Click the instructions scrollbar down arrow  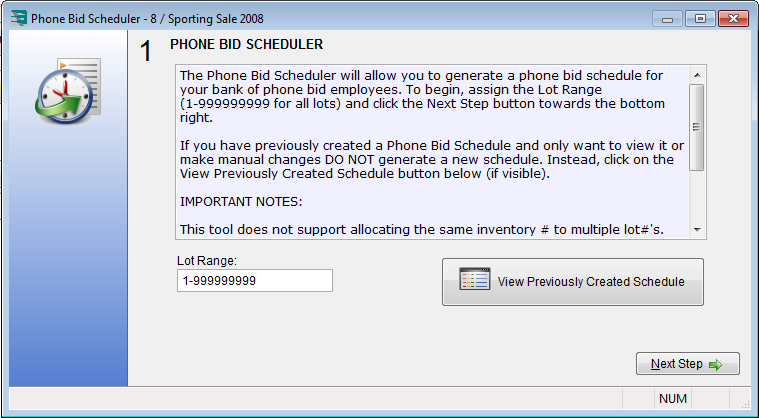coord(698,230)
